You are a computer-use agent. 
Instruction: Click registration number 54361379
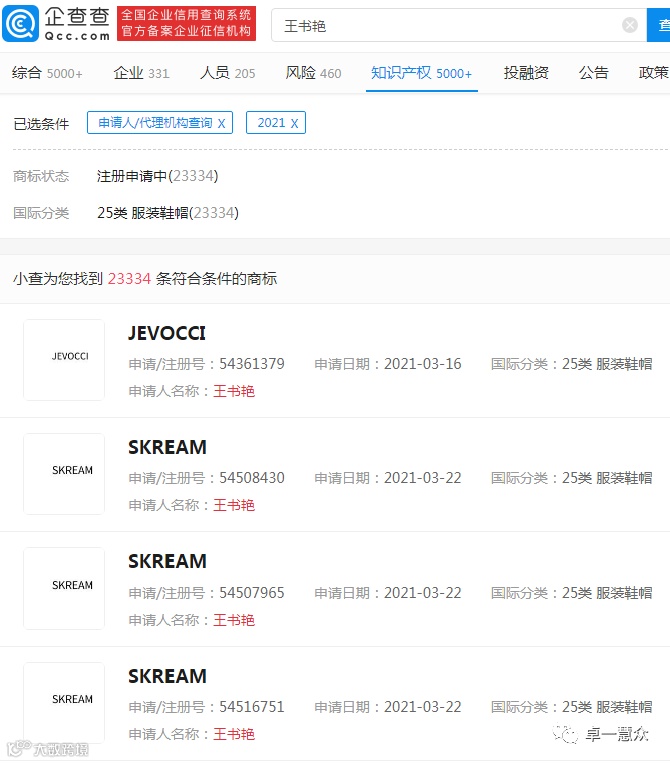[252, 364]
